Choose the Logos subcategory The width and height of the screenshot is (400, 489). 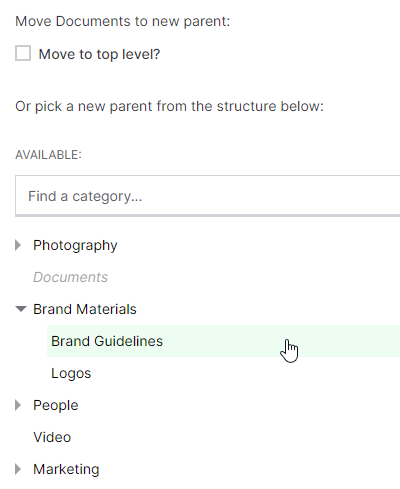(71, 373)
